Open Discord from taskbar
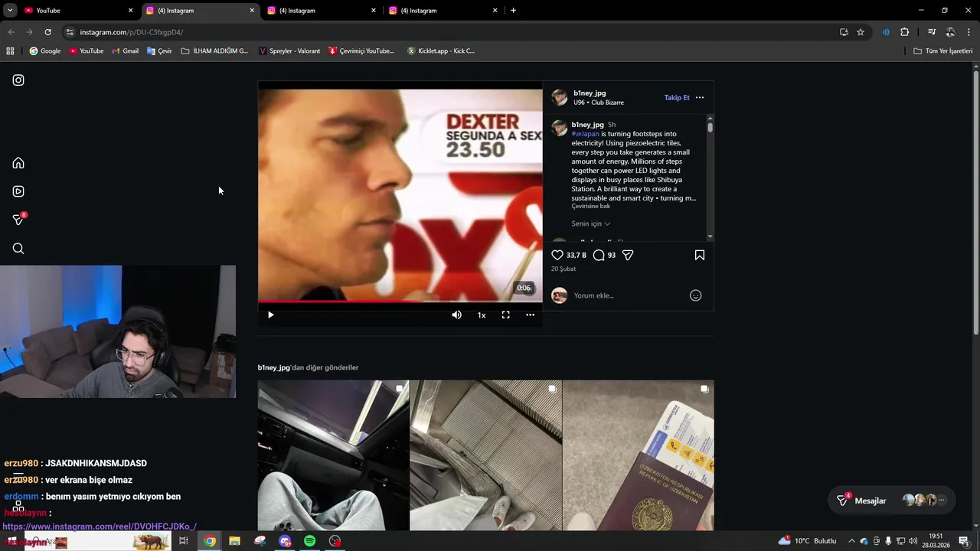Image resolution: width=980 pixels, height=551 pixels. pos(285,541)
